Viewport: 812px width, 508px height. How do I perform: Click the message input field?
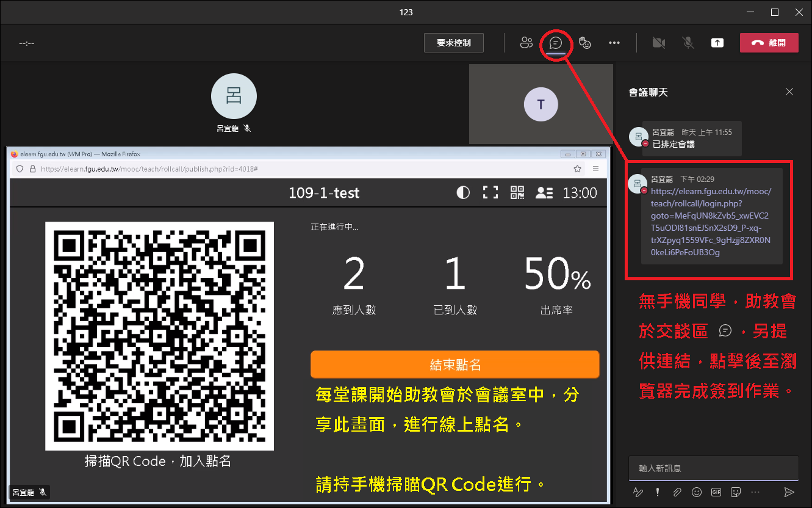click(x=713, y=468)
